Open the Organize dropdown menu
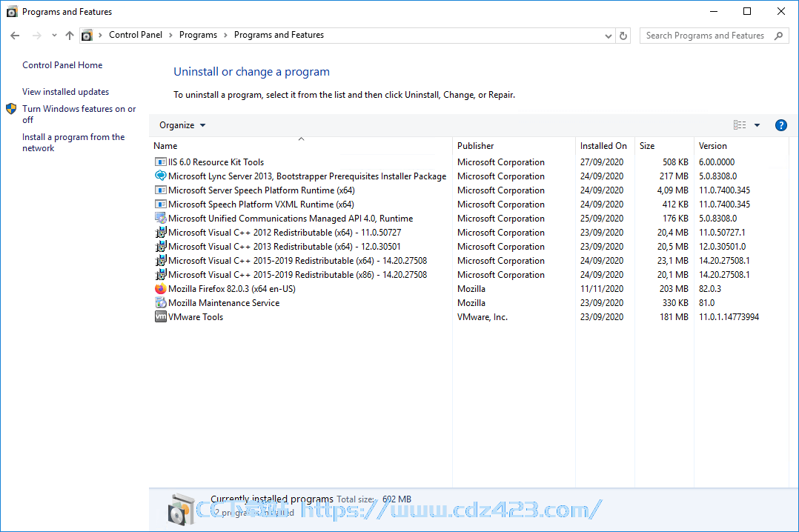Viewport: 799px width, 532px height. 182,125
